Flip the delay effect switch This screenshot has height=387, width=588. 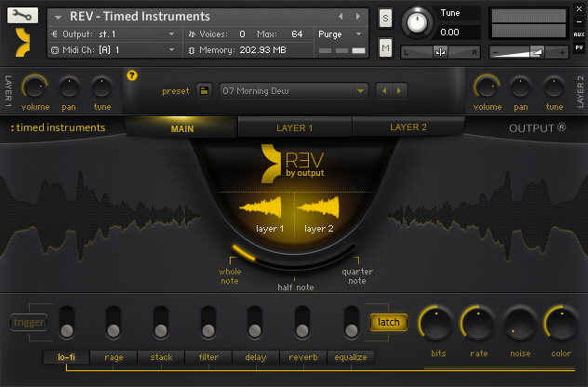255,322
